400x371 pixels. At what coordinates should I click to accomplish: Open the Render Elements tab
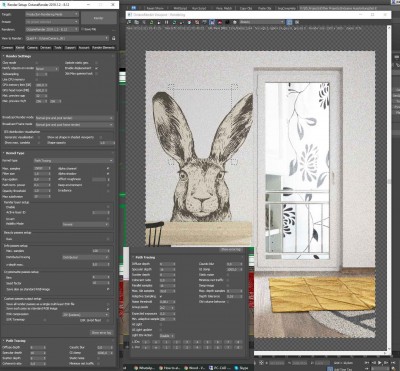(x=103, y=48)
